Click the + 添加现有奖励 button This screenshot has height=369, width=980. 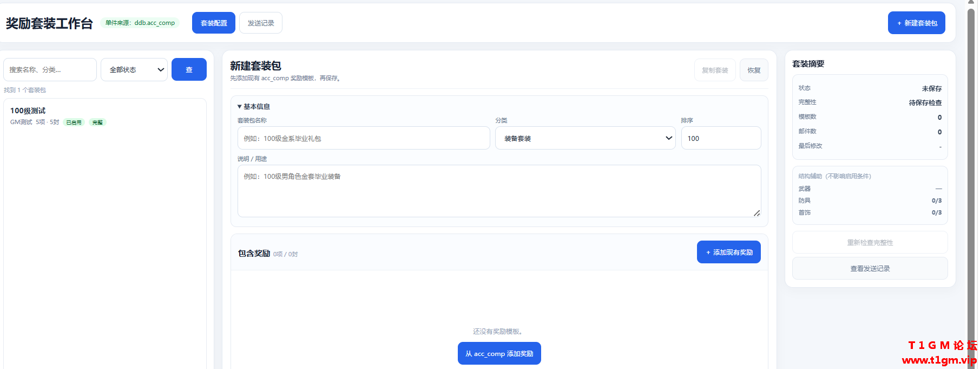pyautogui.click(x=729, y=252)
